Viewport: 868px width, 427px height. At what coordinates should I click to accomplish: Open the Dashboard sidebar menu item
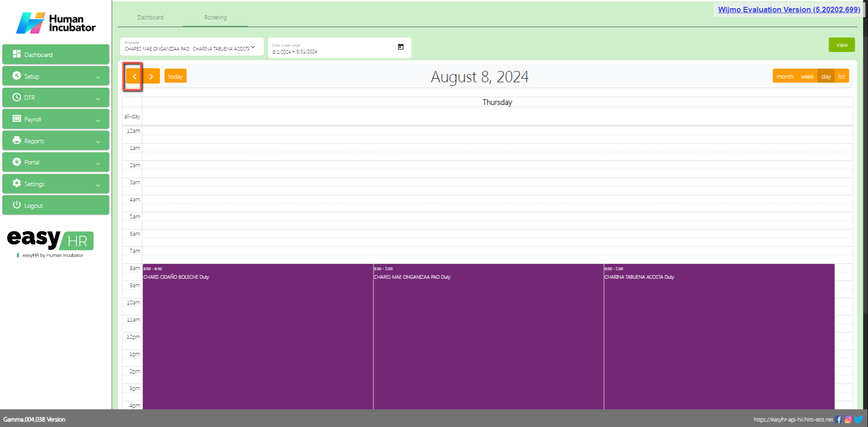tap(56, 54)
